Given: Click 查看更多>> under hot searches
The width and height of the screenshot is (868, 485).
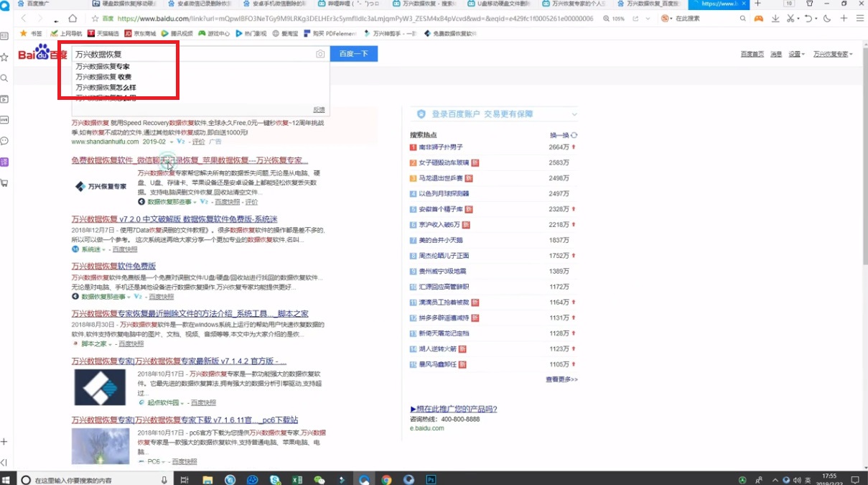Looking at the screenshot, I should pyautogui.click(x=561, y=379).
